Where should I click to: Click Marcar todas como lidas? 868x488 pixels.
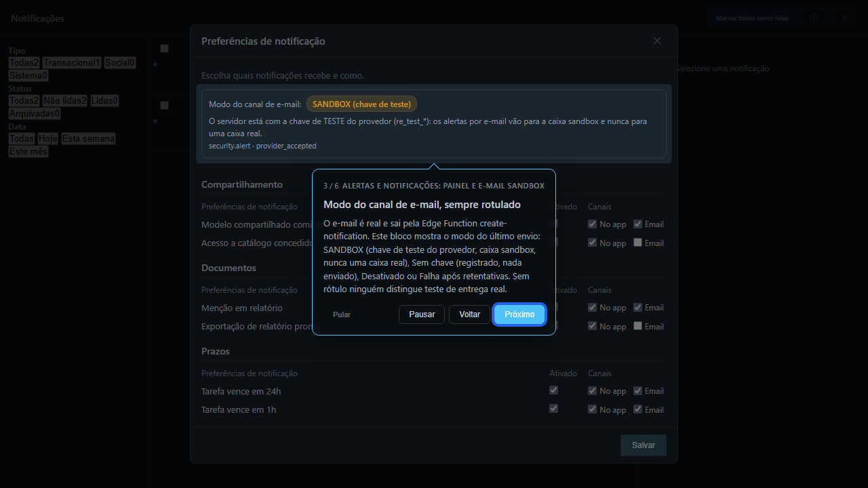[x=752, y=18]
